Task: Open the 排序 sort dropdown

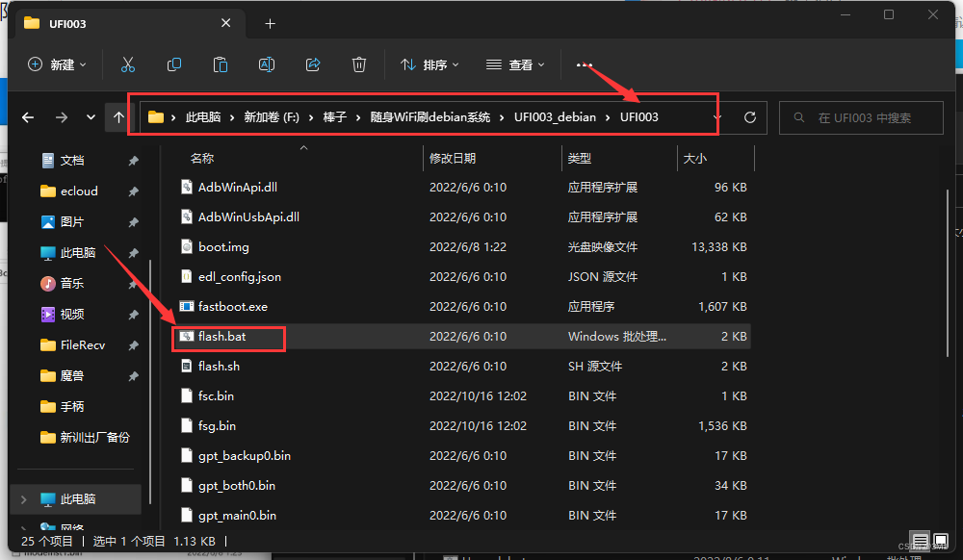Action: pos(429,64)
